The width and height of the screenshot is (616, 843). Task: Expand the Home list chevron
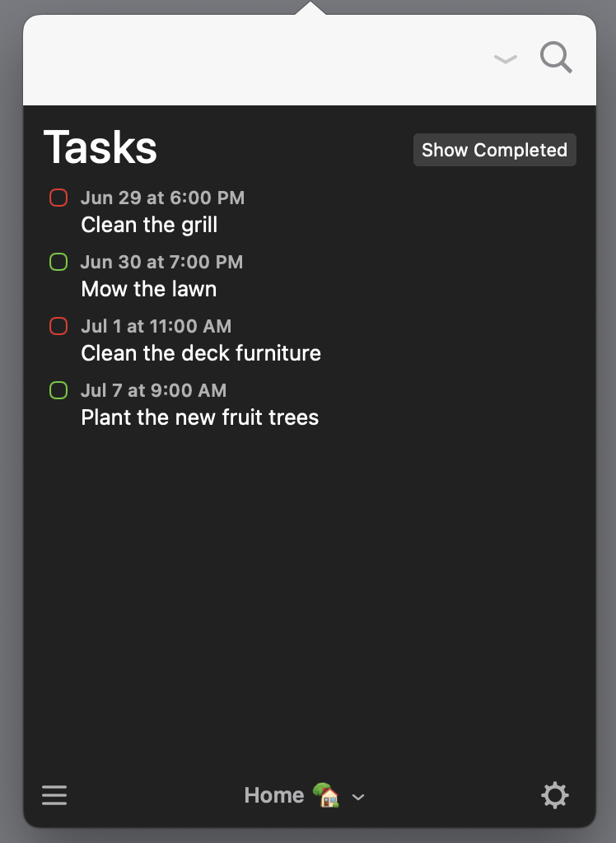coord(358,797)
